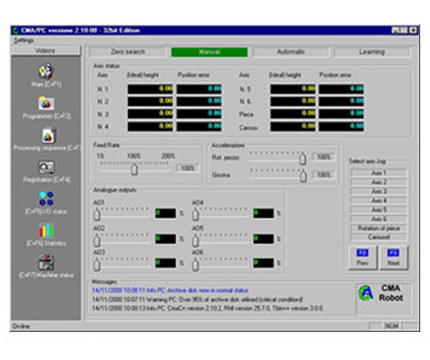Open the Main [C+F1] sidebar icon
Screen dimensions: 430x360
(46, 71)
